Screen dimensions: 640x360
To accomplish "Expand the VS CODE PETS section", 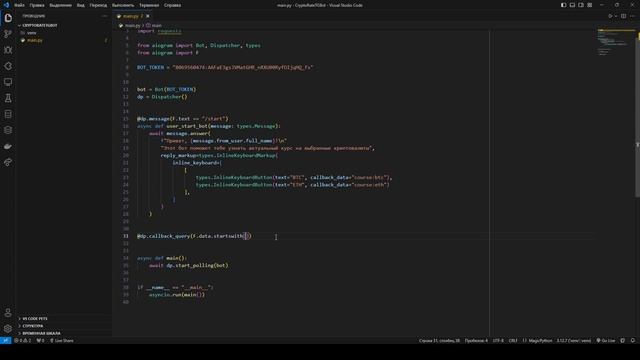I will (63, 318).
